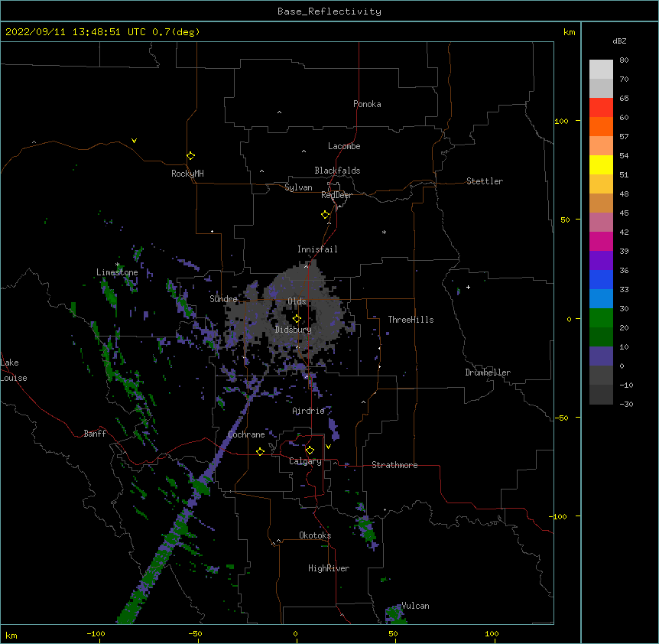Viewport: 659px width, 644px height.
Task: Click the Olds town label
Action: (x=297, y=301)
